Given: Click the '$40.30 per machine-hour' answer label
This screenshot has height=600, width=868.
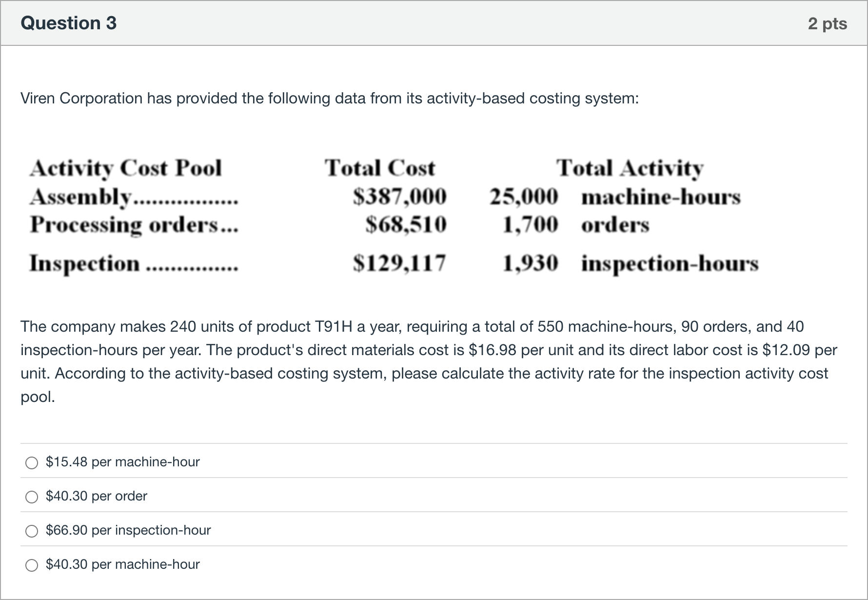Looking at the screenshot, I should click(123, 564).
